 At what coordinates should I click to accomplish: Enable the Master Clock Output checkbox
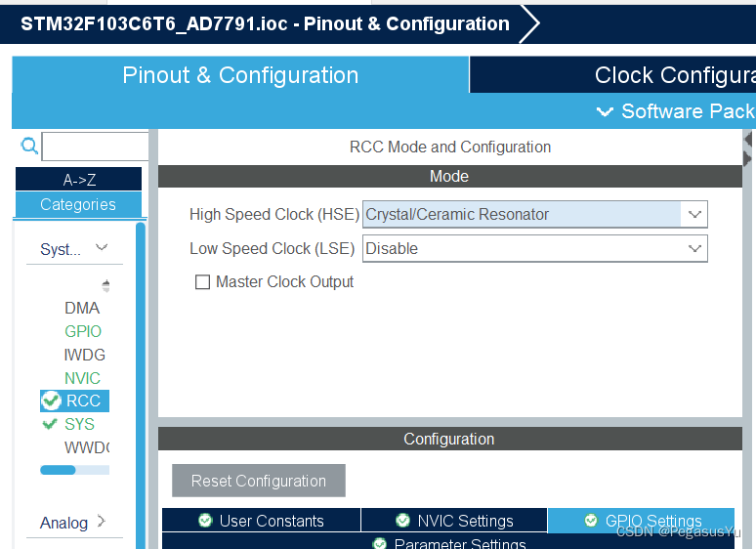coord(202,282)
